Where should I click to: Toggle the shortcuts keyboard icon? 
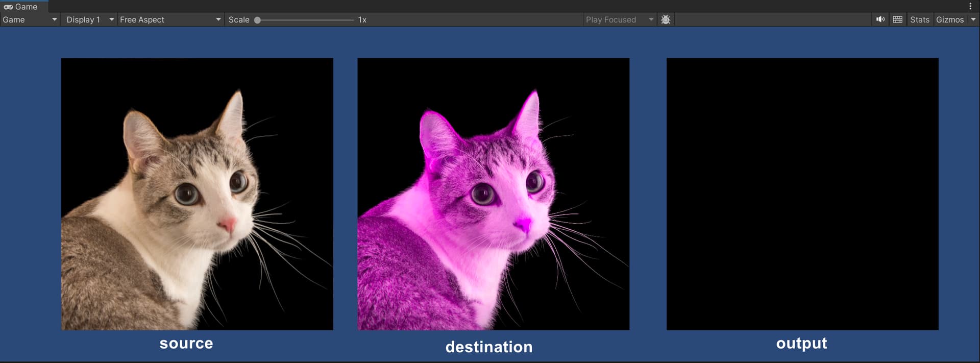click(x=898, y=19)
